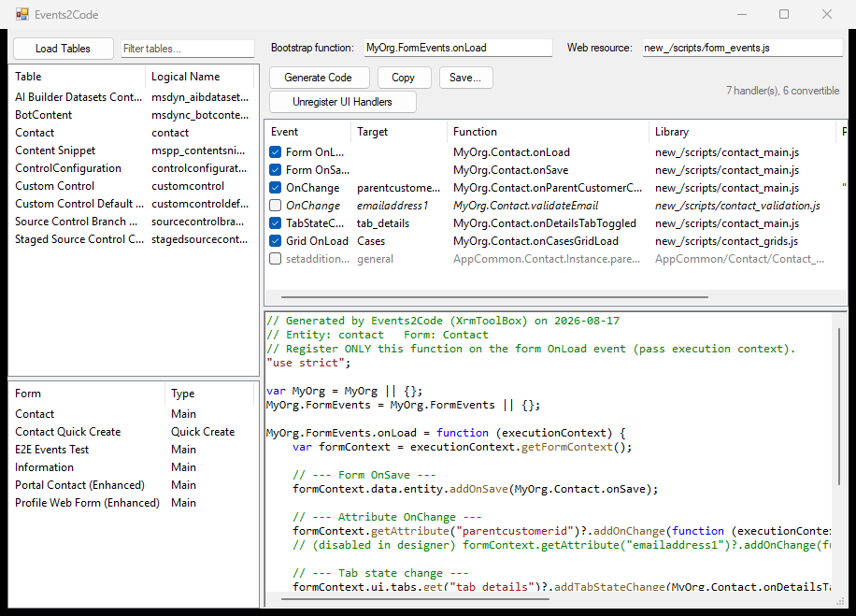This screenshot has width=856, height=616.
Task: Click the msdyn_aibdataset logical name cell
Action: [x=200, y=97]
